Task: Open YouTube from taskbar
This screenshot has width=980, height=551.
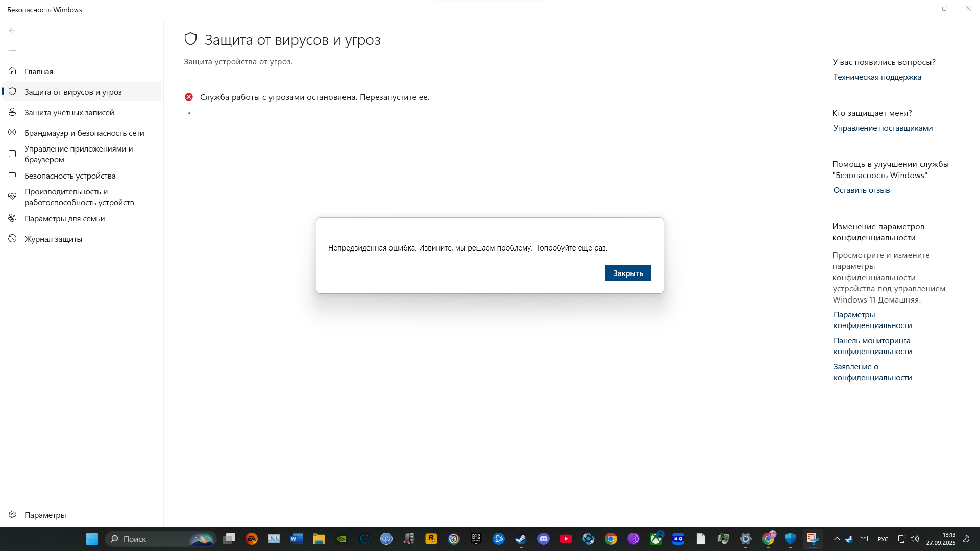Action: (x=566, y=539)
